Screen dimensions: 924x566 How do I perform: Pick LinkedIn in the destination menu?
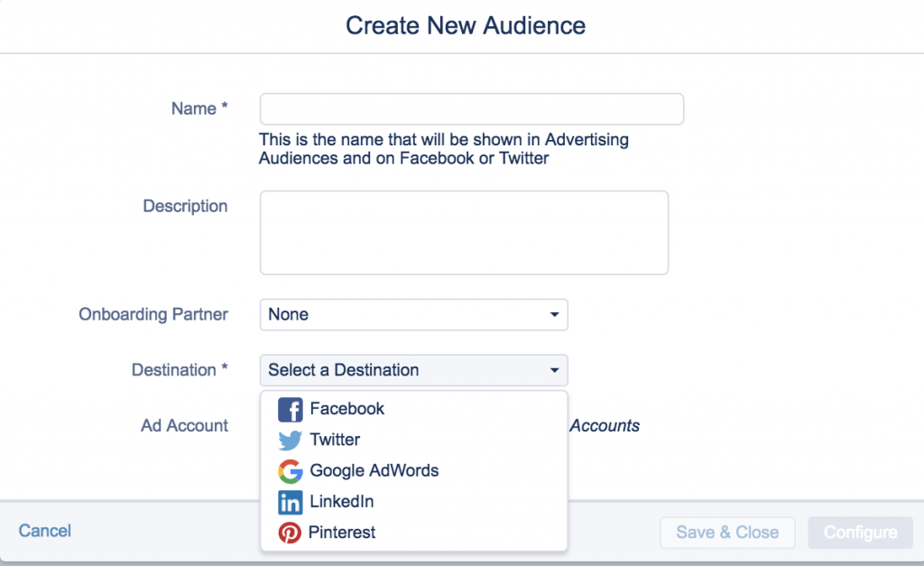click(x=413, y=502)
